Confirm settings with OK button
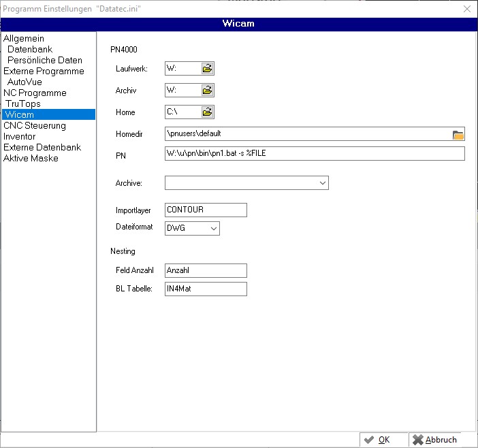The height and width of the screenshot is (448, 478). (x=383, y=440)
